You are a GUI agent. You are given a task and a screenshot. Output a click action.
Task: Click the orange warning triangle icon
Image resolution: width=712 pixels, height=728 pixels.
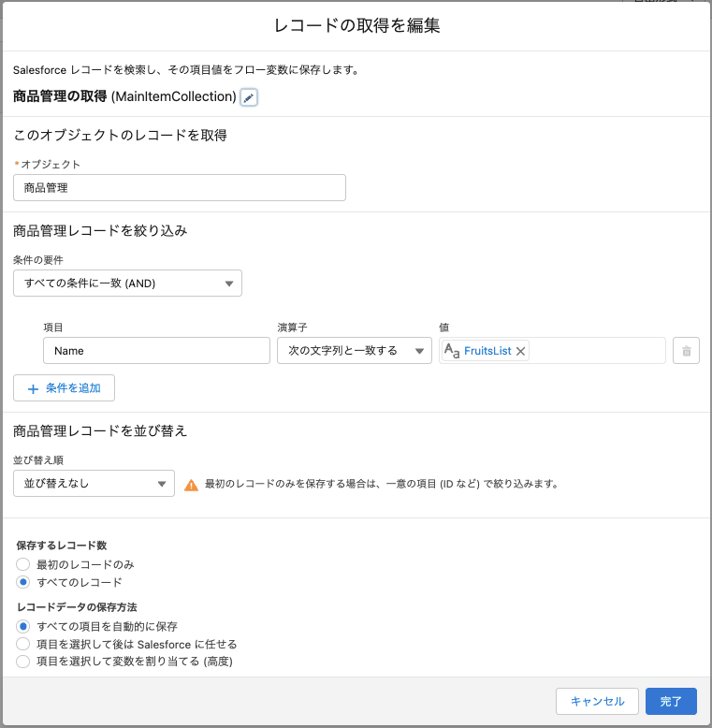[191, 485]
